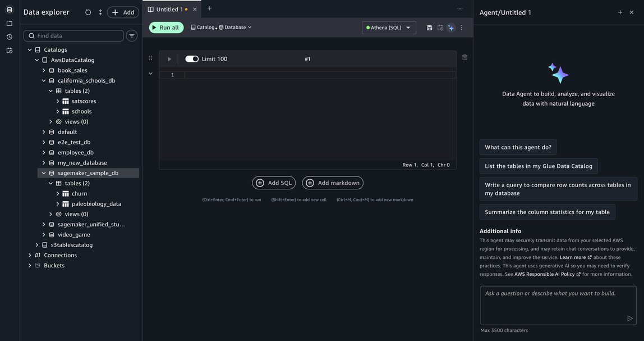Select the sagemaker_sample_db database

pyautogui.click(x=88, y=173)
